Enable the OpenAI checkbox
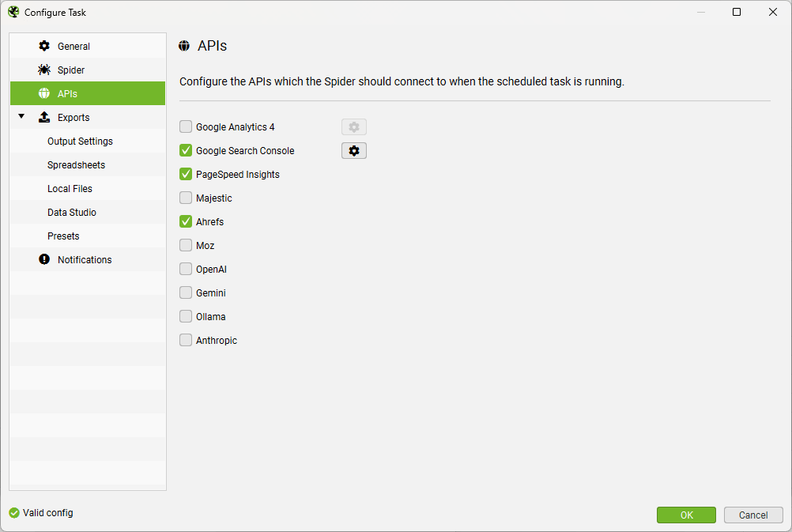Screen dimensions: 792x532 [x=186, y=269]
